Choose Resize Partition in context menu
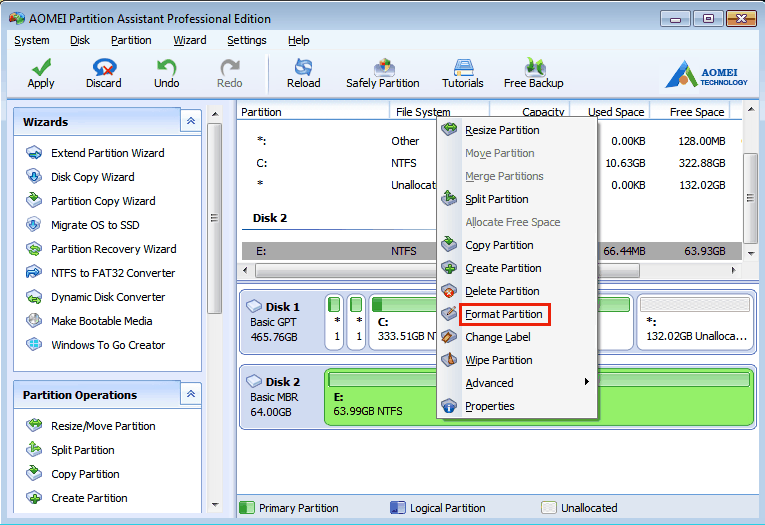The height and width of the screenshot is (525, 765). (x=517, y=130)
